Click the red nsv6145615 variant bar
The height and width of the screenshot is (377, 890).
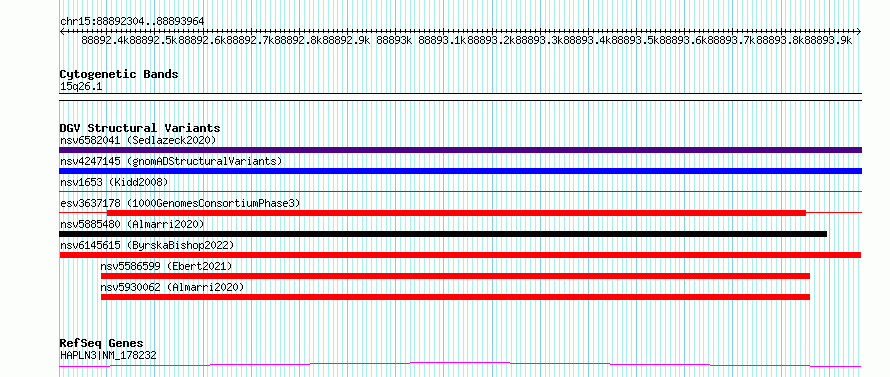460,255
